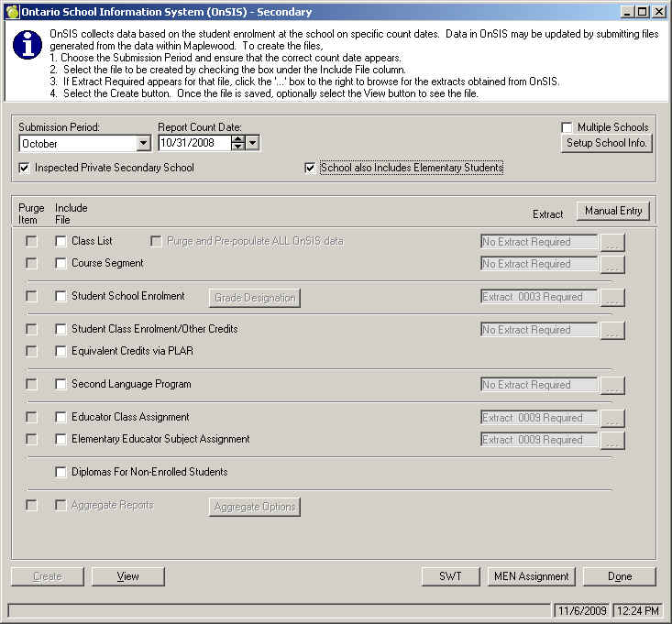Click Done to close the dialog

pyautogui.click(x=620, y=576)
